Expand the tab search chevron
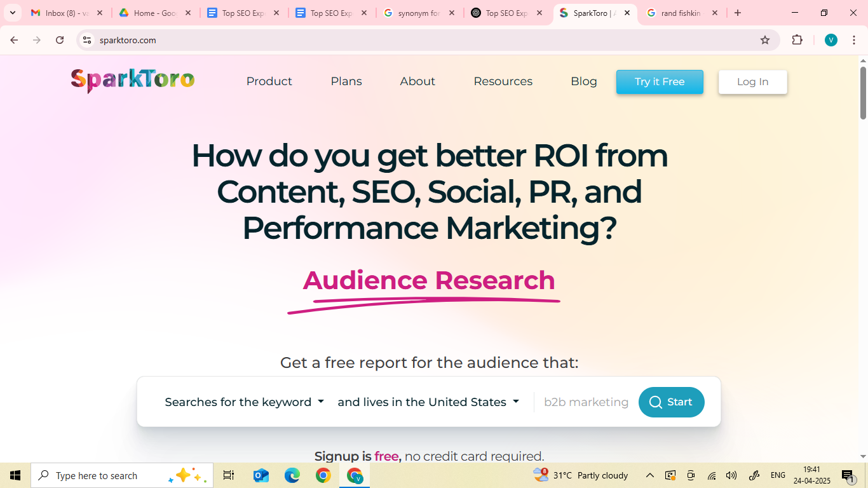Viewport: 868px width, 488px height. click(12, 13)
